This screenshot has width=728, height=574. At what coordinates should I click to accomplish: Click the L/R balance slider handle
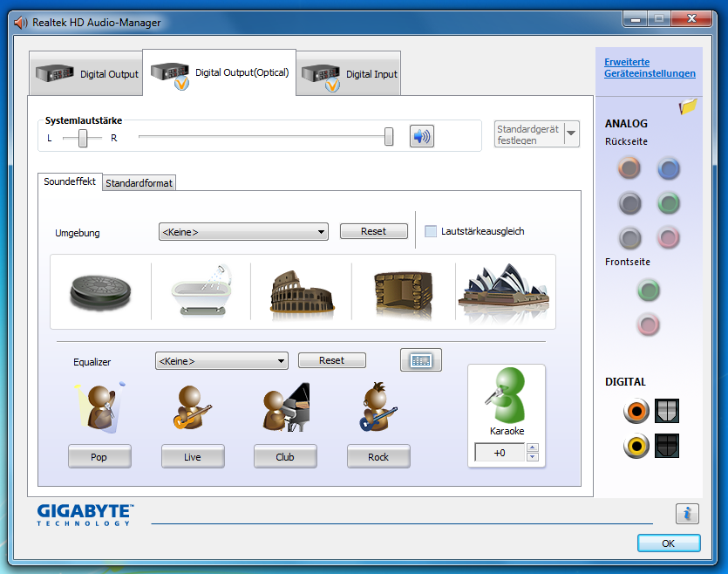pyautogui.click(x=83, y=138)
